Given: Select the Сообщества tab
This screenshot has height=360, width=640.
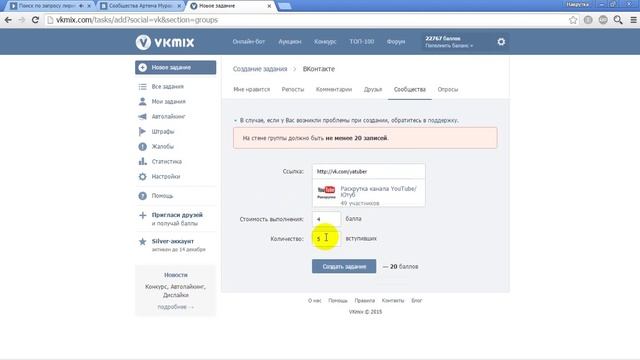Looking at the screenshot, I should 409,89.
